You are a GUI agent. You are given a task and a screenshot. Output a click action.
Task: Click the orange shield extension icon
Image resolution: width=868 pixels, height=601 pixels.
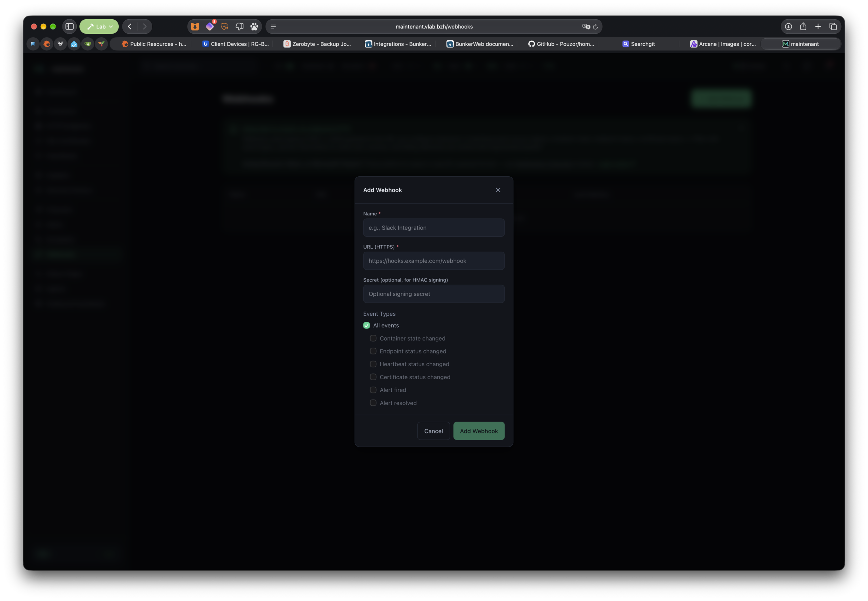point(224,26)
